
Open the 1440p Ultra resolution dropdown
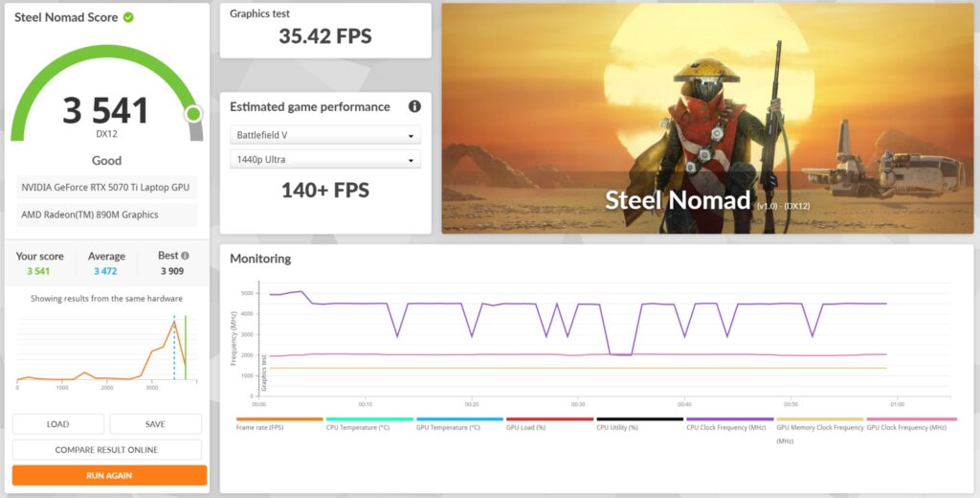[x=325, y=160]
